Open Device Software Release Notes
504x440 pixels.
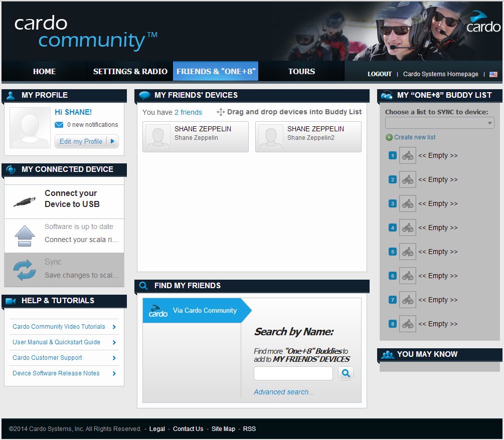(56, 373)
